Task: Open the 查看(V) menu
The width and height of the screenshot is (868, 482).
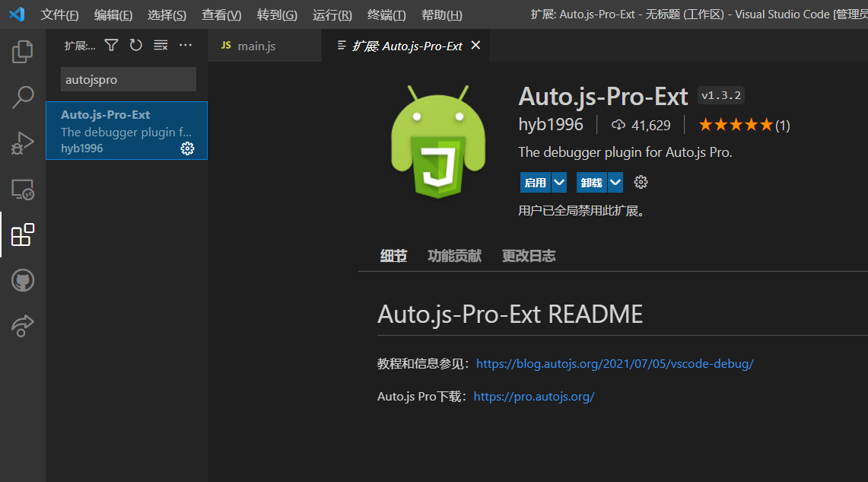Action: [x=221, y=15]
